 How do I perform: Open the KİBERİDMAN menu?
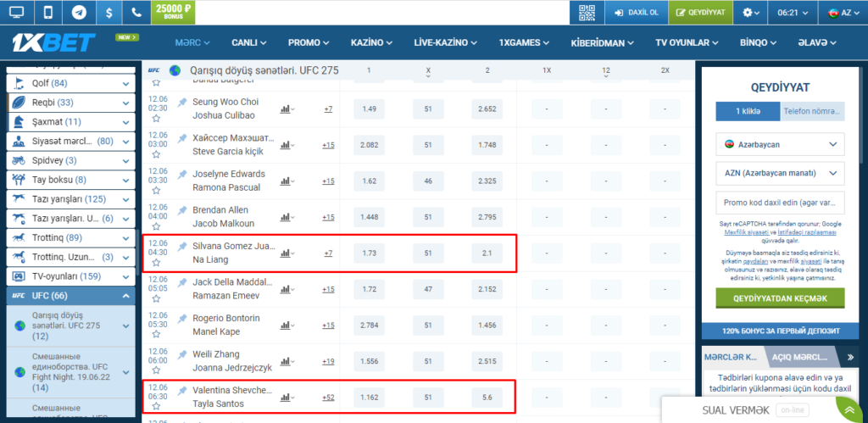coord(604,42)
